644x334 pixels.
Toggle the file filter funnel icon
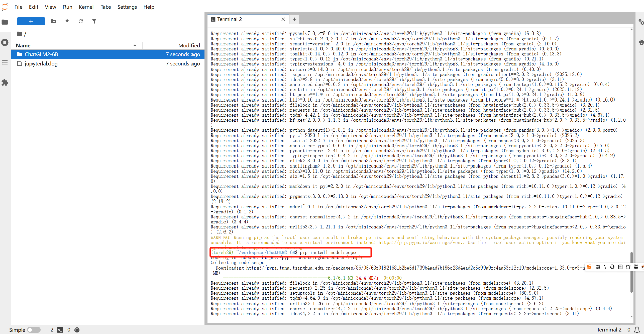(94, 21)
